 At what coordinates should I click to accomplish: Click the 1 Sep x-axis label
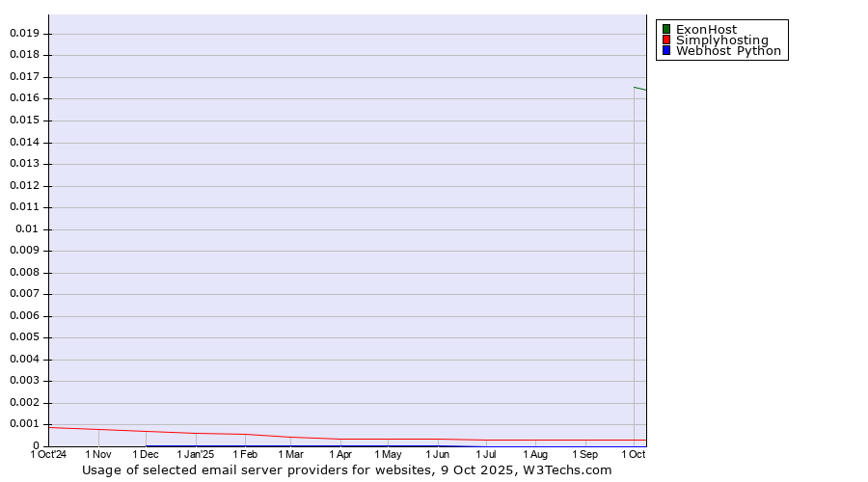coord(584,454)
